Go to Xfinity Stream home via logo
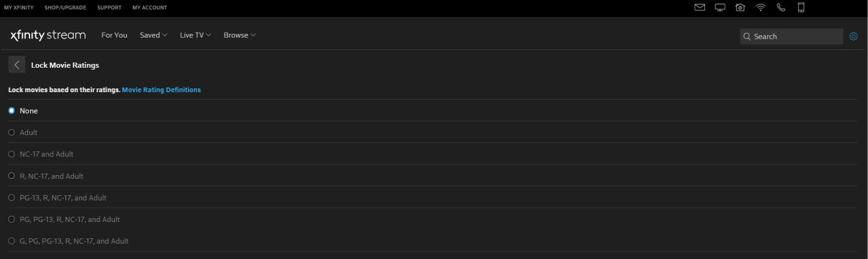Image resolution: width=868 pixels, height=259 pixels. click(x=48, y=35)
